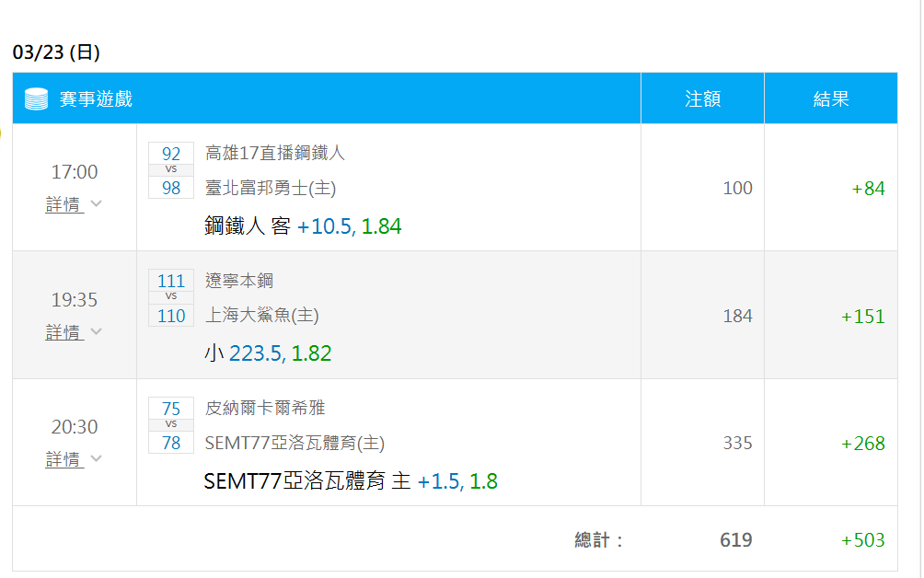Click the 19:35 match time
The image size is (924, 578).
click(x=75, y=300)
